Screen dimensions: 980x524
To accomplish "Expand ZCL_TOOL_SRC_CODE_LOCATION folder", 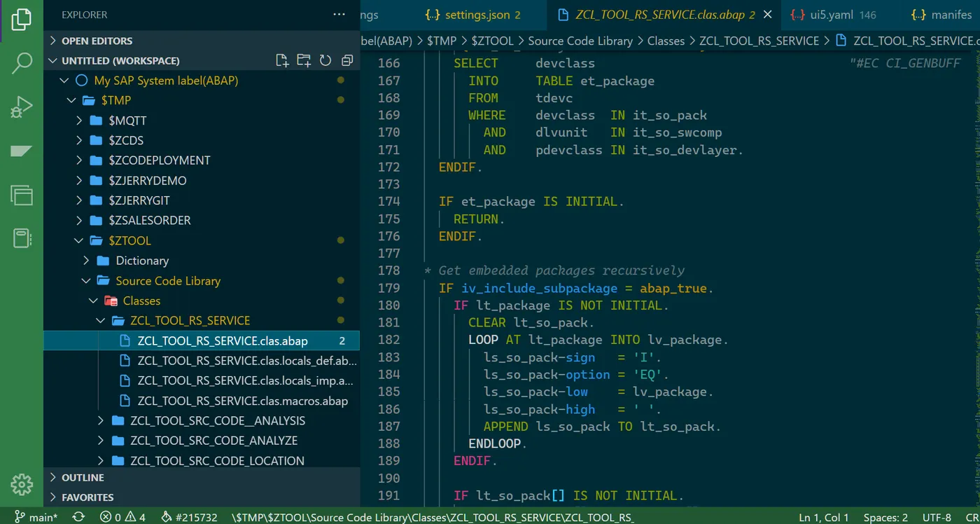I will pos(202,461).
